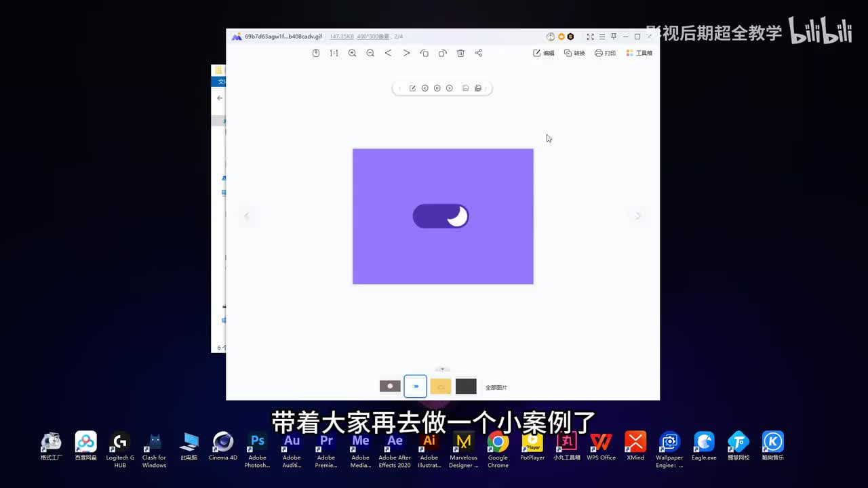Save all GIF frames
The width and height of the screenshot is (868, 488).
(x=478, y=88)
